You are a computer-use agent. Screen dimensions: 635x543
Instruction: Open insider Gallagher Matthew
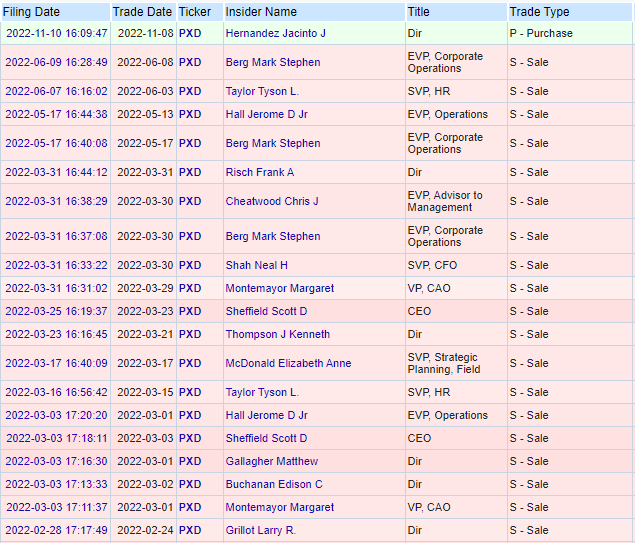click(x=272, y=462)
